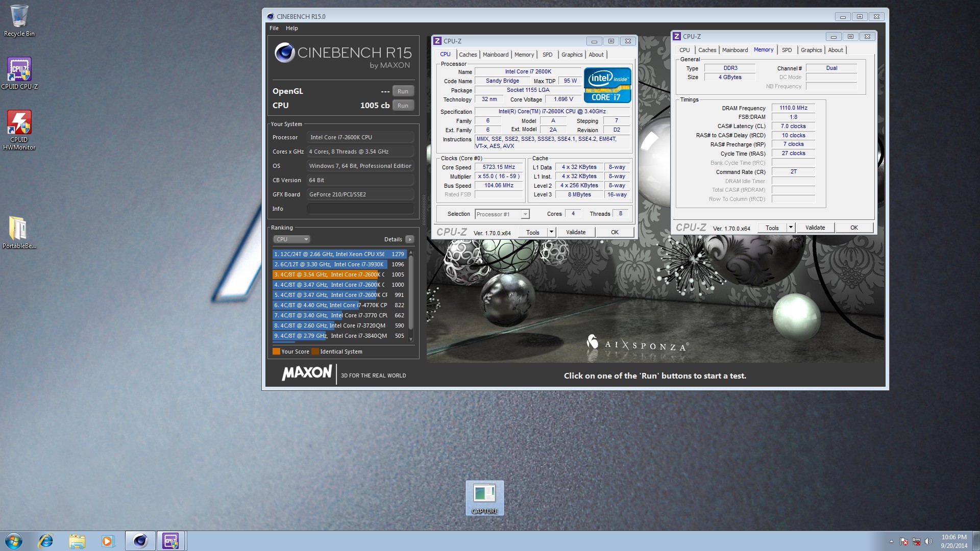
Task: Open Ranking Details arrow button
Action: [x=409, y=239]
